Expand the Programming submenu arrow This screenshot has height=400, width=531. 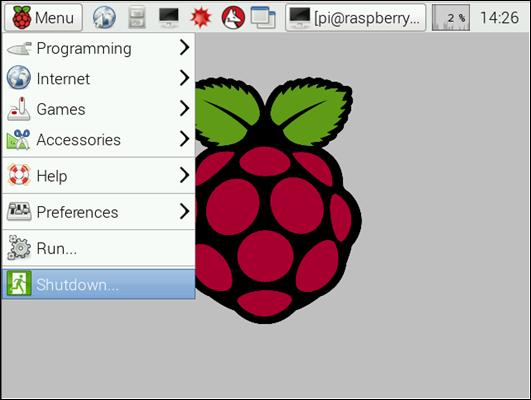click(184, 48)
